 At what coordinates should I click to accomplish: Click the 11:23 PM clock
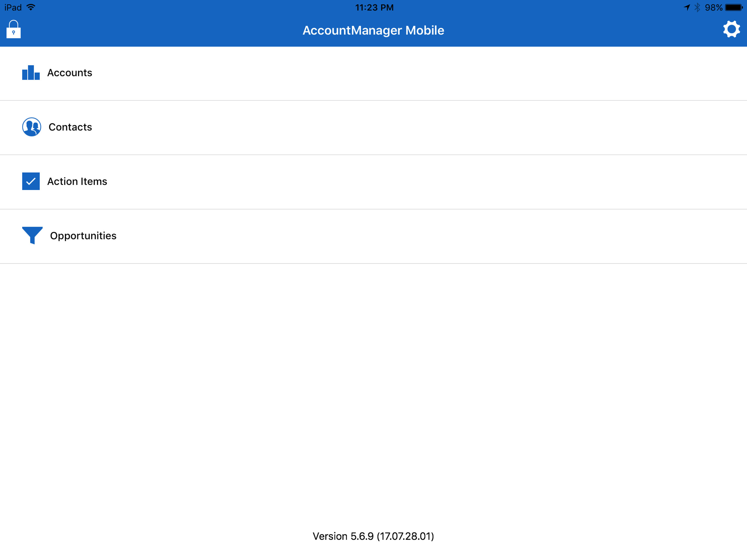point(374,7)
